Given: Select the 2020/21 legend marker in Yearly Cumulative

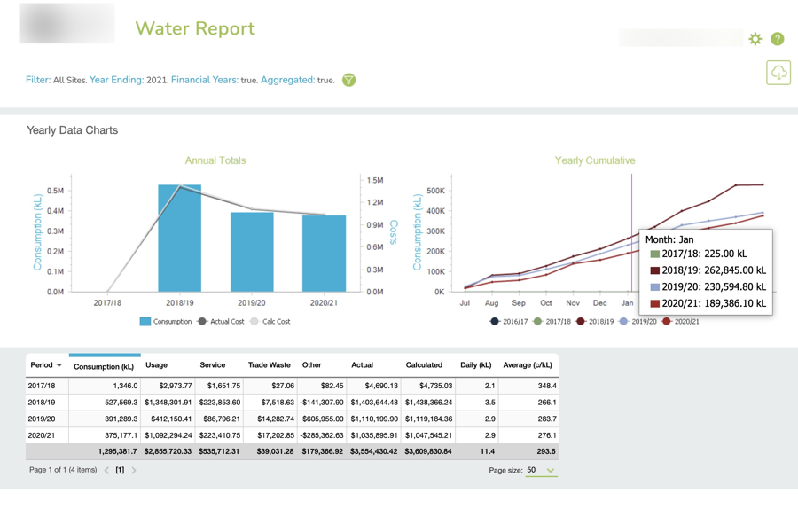Looking at the screenshot, I should point(667,320).
